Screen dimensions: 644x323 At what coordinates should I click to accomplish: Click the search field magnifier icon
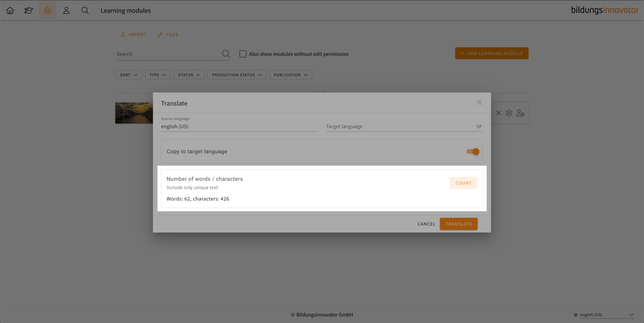click(x=226, y=54)
